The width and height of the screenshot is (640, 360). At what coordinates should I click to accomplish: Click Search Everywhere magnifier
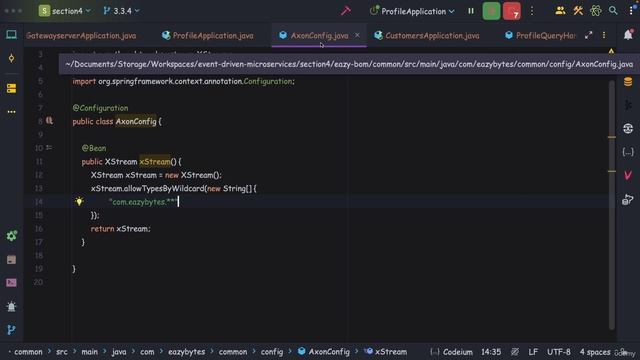[x=613, y=11]
